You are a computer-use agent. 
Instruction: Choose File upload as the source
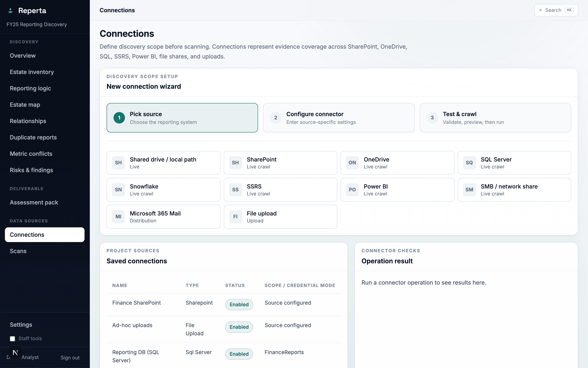tap(280, 217)
